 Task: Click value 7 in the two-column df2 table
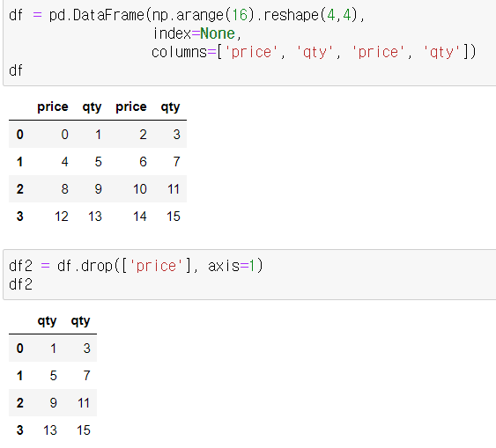tap(86, 376)
